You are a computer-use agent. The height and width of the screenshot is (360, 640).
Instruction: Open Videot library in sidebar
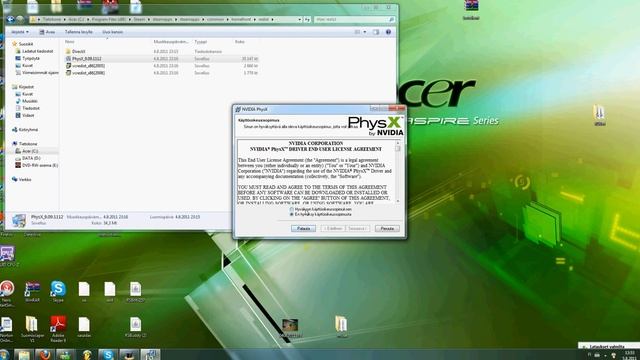24,116
